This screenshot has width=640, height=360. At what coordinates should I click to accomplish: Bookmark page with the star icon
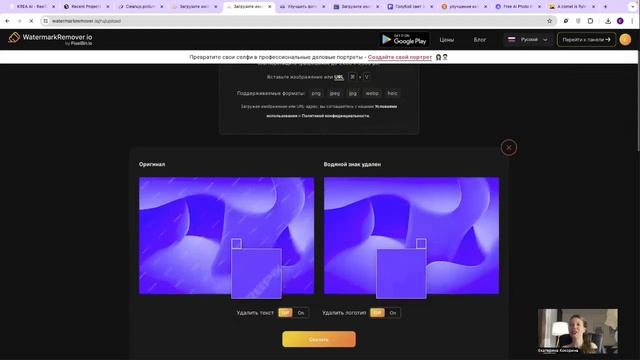(x=549, y=21)
